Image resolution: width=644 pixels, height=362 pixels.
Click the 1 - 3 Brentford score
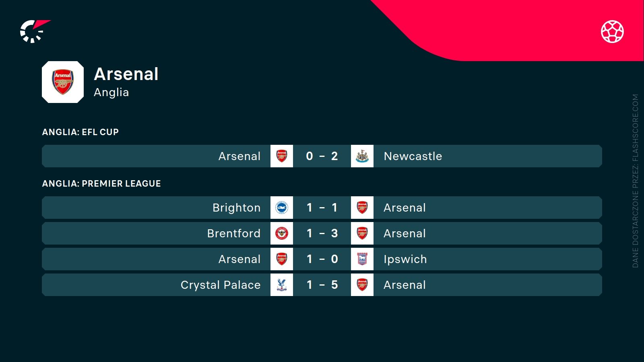322,233
